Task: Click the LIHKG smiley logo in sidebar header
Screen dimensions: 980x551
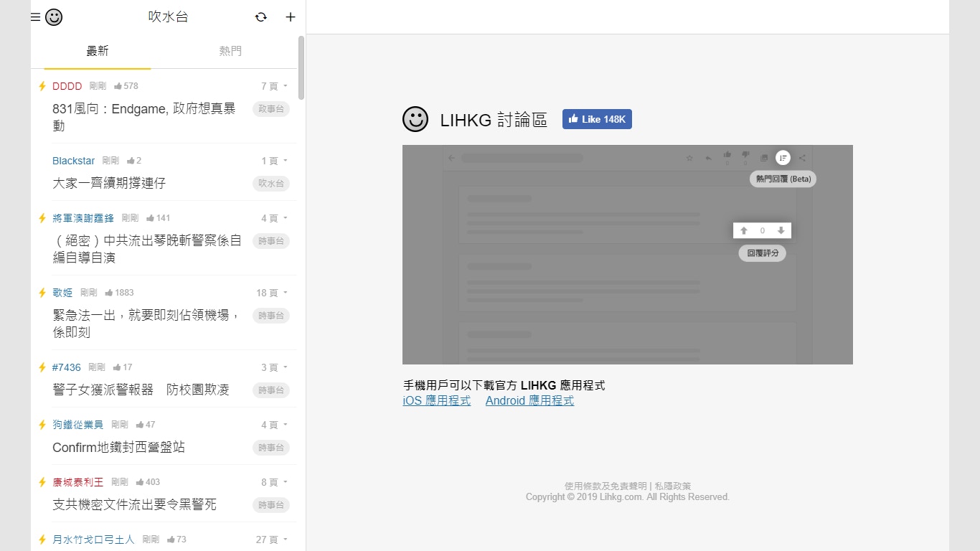Action: click(54, 17)
